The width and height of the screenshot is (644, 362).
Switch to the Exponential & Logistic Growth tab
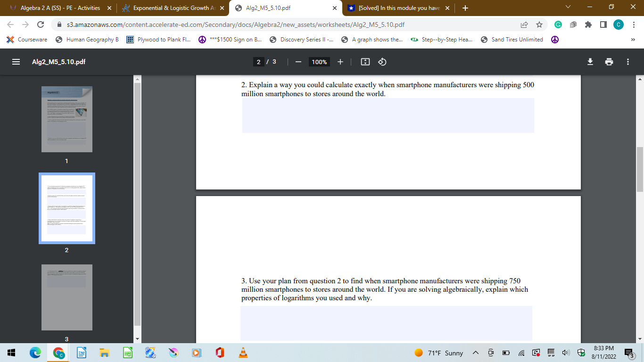click(173, 8)
